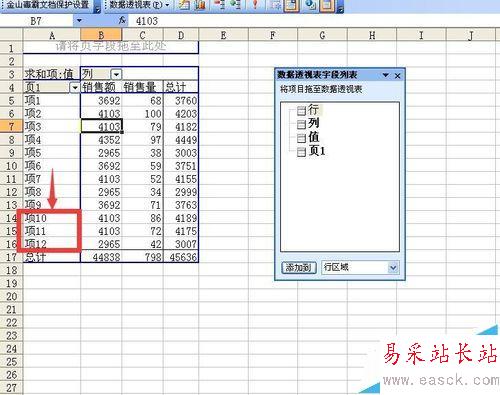
Task: Click the page field drop area in row 1
Action: point(111,47)
